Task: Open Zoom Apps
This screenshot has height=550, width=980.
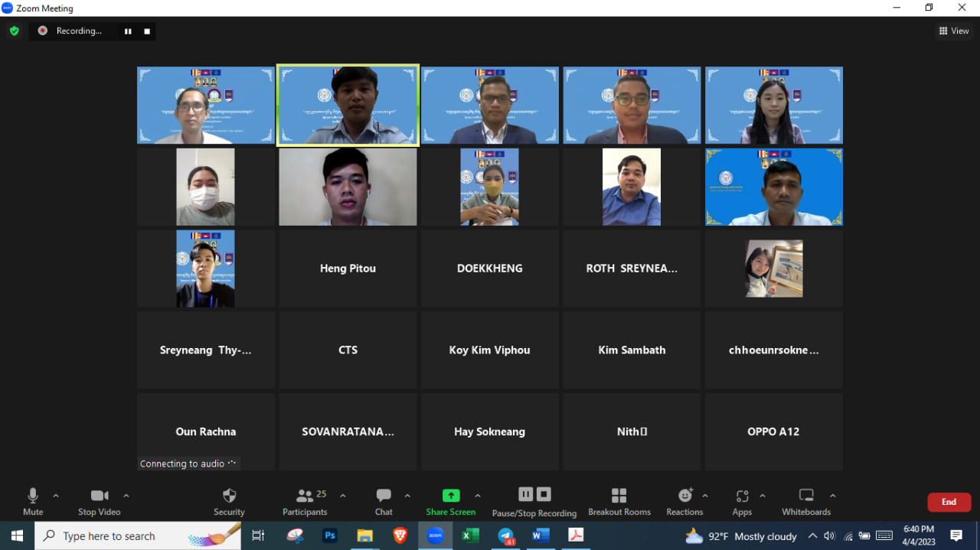Action: [741, 501]
